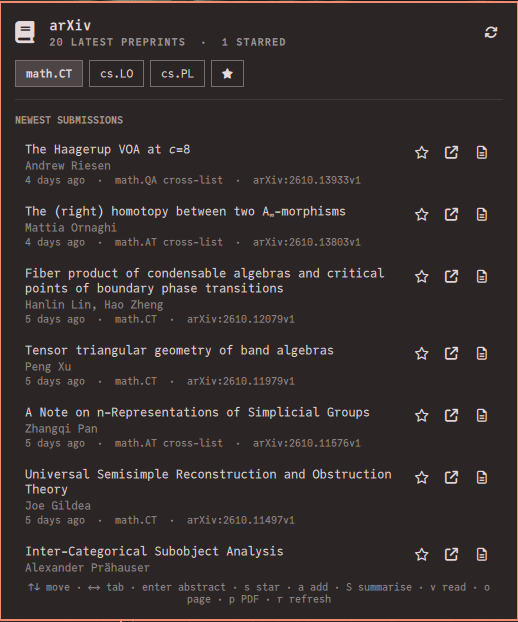
Task: Open Alexander Prähauser paper externally
Action: (x=451, y=554)
